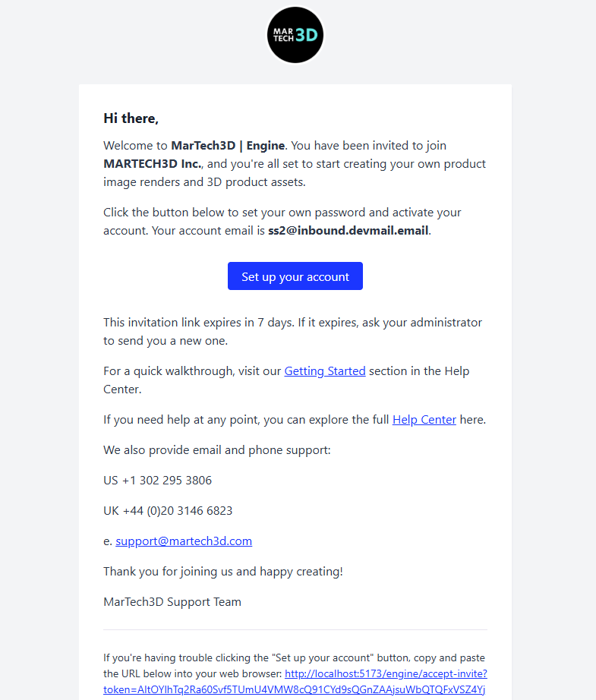The image size is (596, 700).
Task: Click the Thank you for joining us line
Action: pyautogui.click(x=222, y=572)
